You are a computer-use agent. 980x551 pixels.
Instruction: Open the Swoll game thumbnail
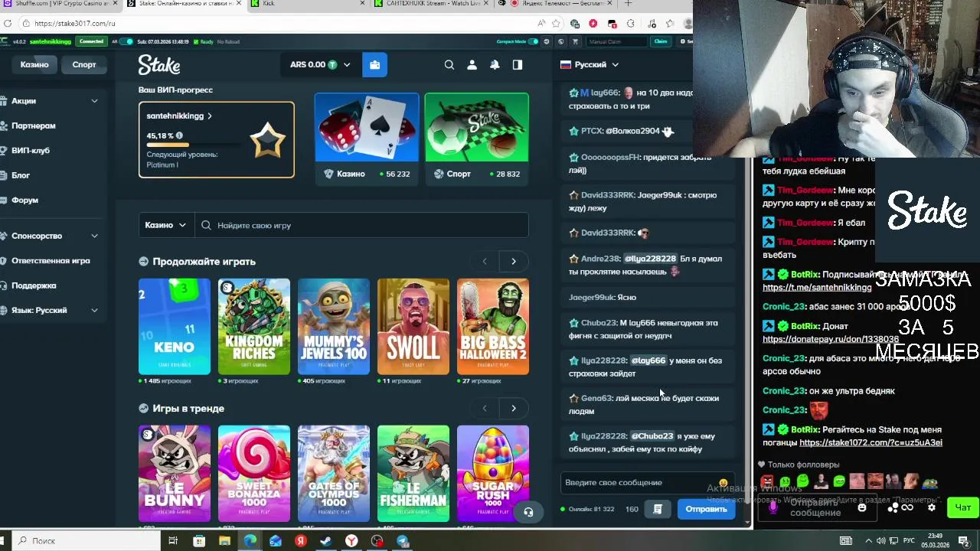pos(413,327)
